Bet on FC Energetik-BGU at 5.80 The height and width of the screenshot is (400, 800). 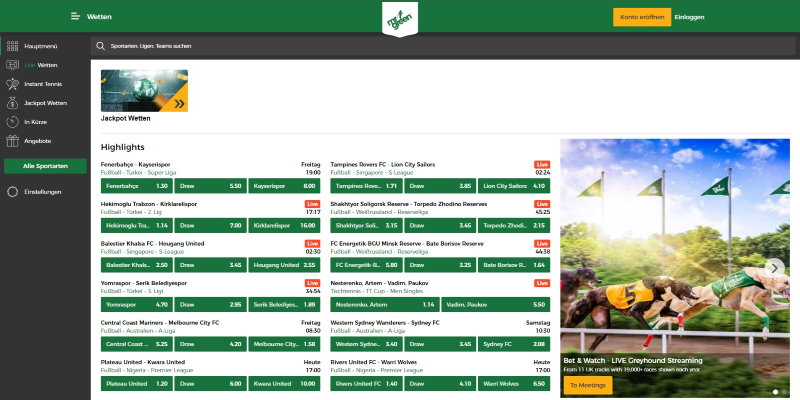pyautogui.click(x=366, y=265)
